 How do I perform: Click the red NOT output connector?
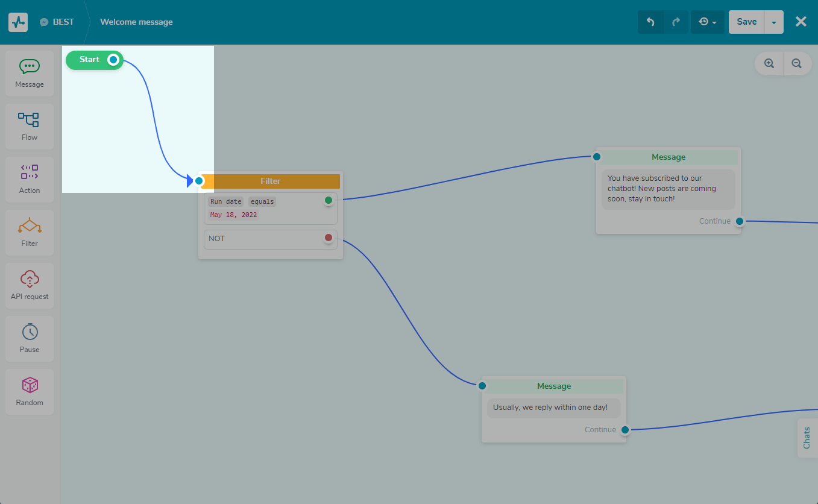pos(329,238)
